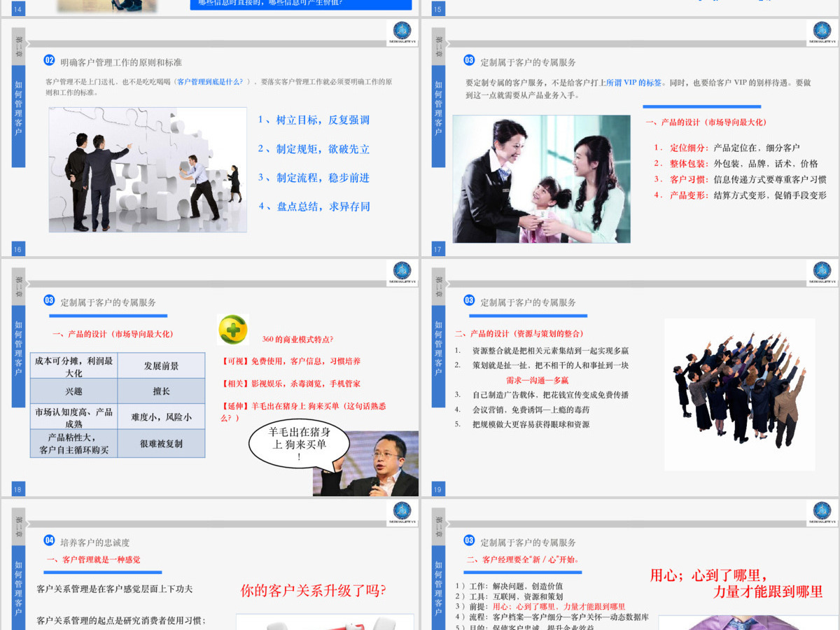Click the 【可视】免费使用 line

pos(290,361)
